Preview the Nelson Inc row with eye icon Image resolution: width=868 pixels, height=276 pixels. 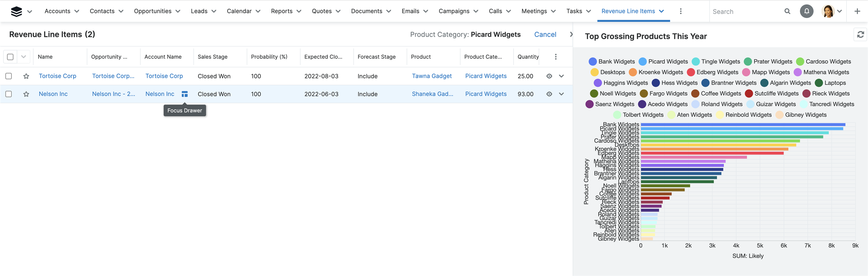[549, 94]
